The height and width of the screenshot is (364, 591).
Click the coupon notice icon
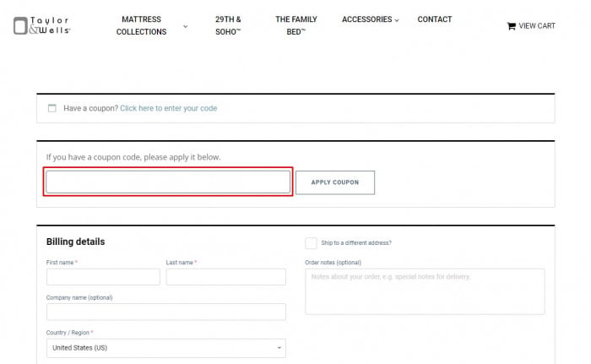pyautogui.click(x=52, y=108)
